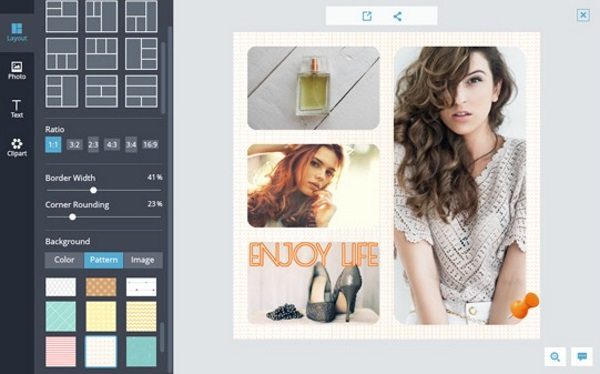Click the share icon in top toolbar
Viewport: 600px width, 374px height.
(397, 16)
